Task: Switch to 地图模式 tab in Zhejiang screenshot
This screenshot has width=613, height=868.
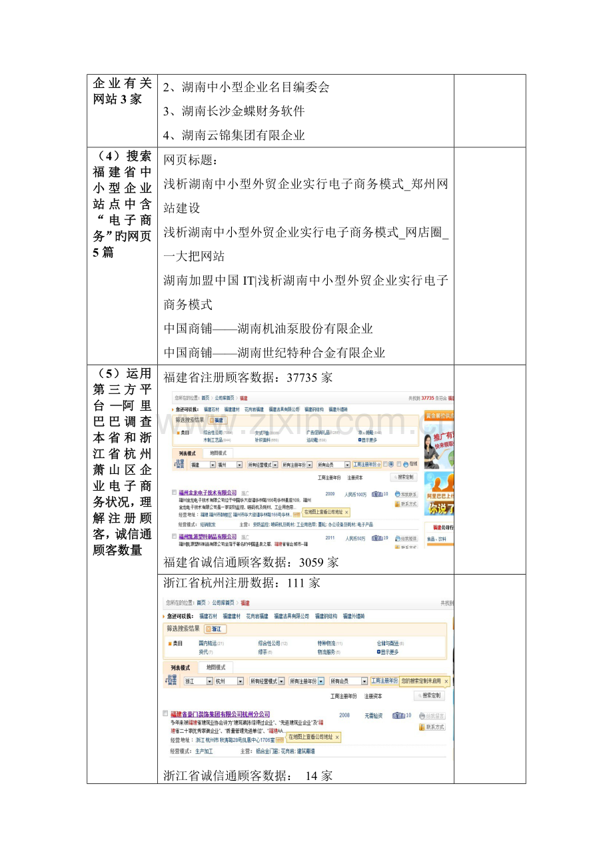Action: [216, 667]
